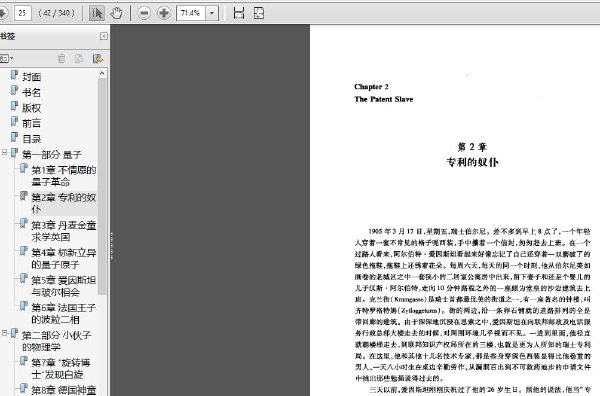Click the 第 2 章 heading on page
Viewport: 600px width, 396px height.
[472, 147]
